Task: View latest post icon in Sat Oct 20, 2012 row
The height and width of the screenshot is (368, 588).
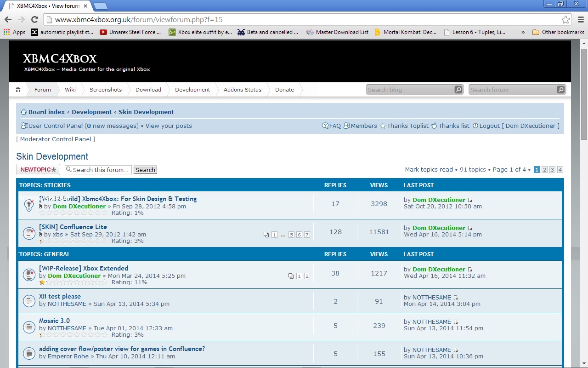Action: (470, 200)
